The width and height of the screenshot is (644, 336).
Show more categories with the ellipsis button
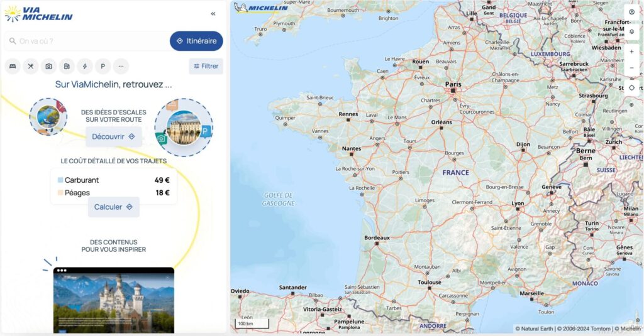[121, 66]
